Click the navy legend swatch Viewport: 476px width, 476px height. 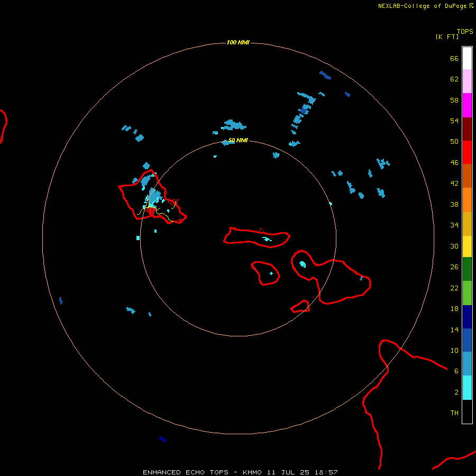pos(467,317)
